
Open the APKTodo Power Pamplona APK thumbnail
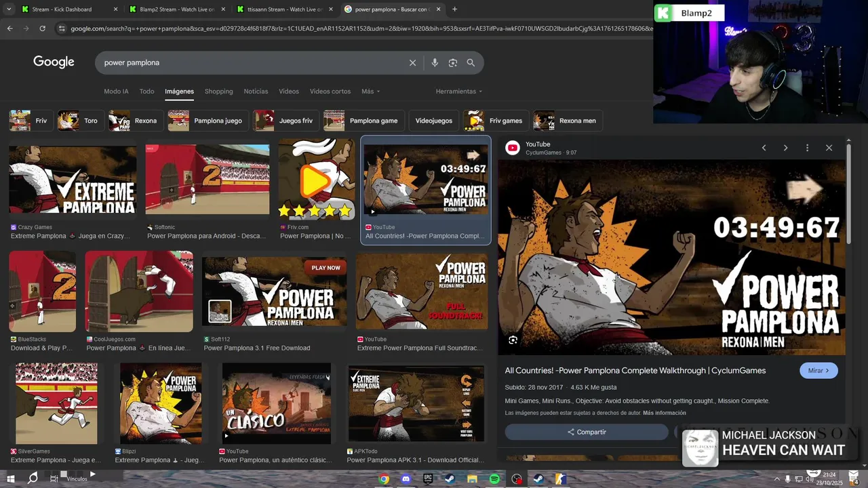416,403
